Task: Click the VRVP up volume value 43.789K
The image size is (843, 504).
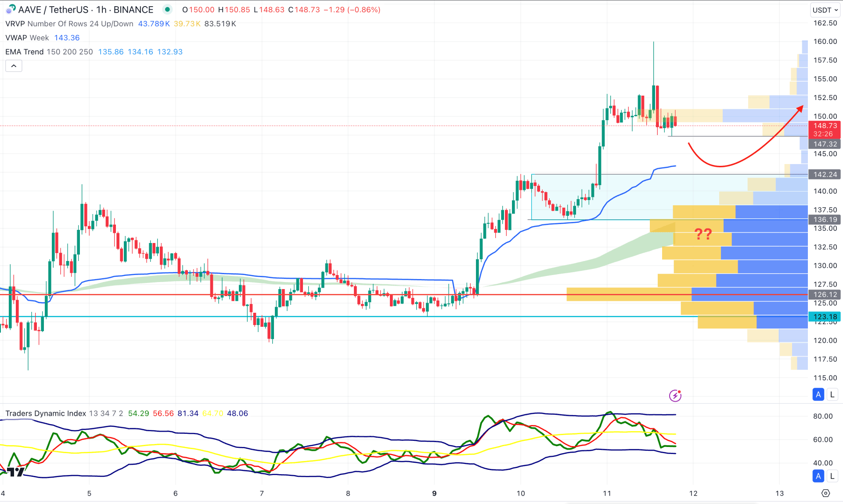Action: tap(154, 24)
